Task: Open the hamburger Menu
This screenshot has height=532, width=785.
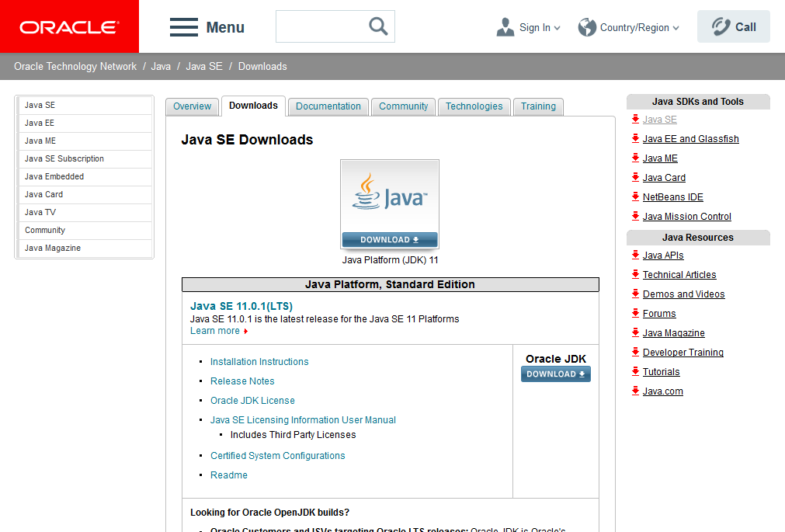Action: [x=184, y=26]
